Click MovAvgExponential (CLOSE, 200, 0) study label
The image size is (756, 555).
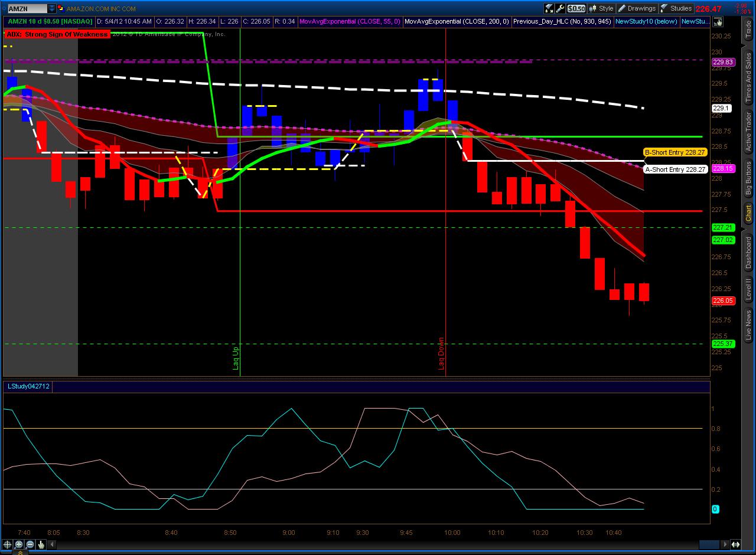click(457, 21)
